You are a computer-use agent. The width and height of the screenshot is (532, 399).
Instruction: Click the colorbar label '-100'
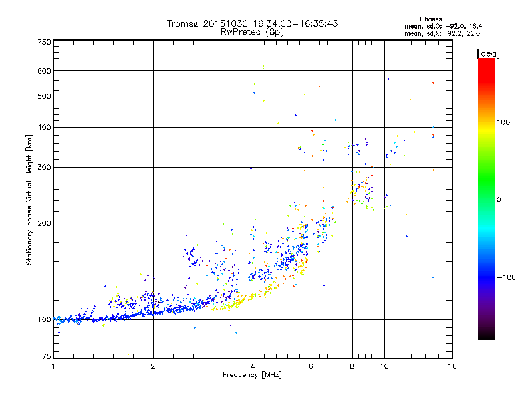click(506, 277)
